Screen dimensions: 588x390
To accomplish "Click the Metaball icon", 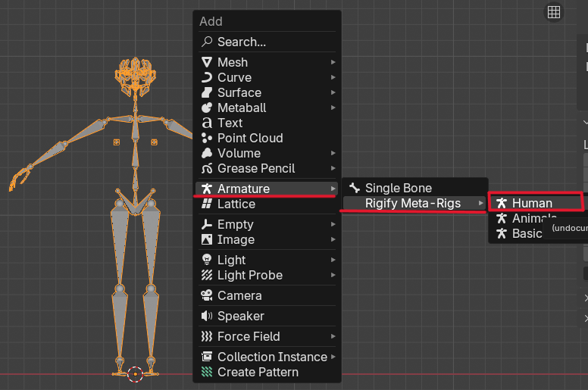I will coord(206,108).
